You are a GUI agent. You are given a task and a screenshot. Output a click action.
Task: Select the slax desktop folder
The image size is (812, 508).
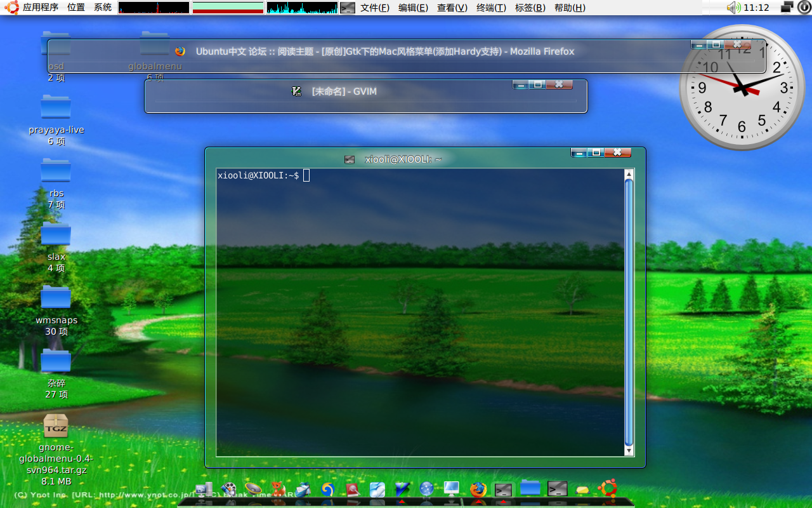point(56,234)
